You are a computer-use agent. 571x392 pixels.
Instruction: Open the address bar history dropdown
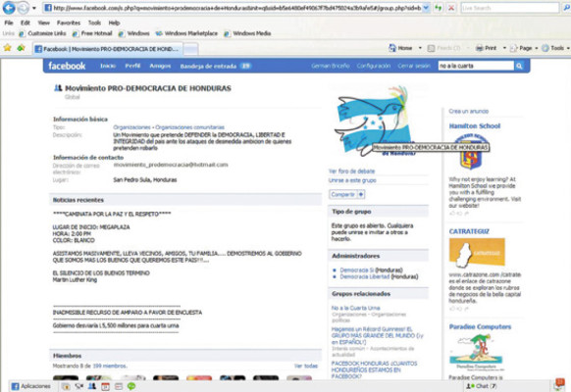(x=426, y=8)
